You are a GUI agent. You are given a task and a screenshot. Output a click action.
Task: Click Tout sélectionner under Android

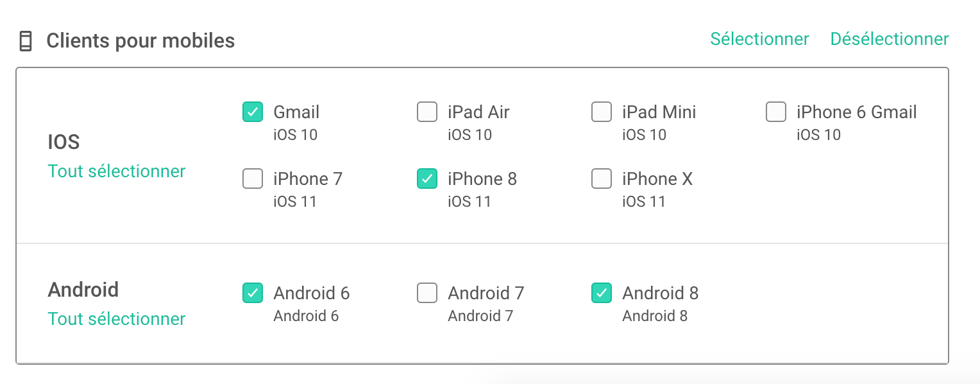coord(117,319)
